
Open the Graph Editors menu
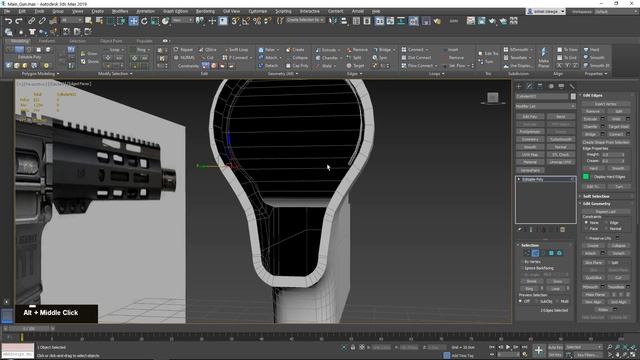tap(175, 11)
